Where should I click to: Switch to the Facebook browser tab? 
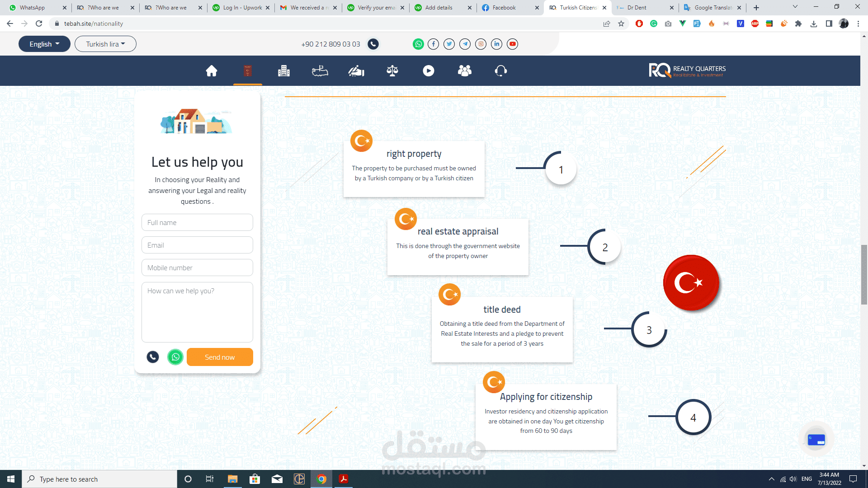pos(504,8)
